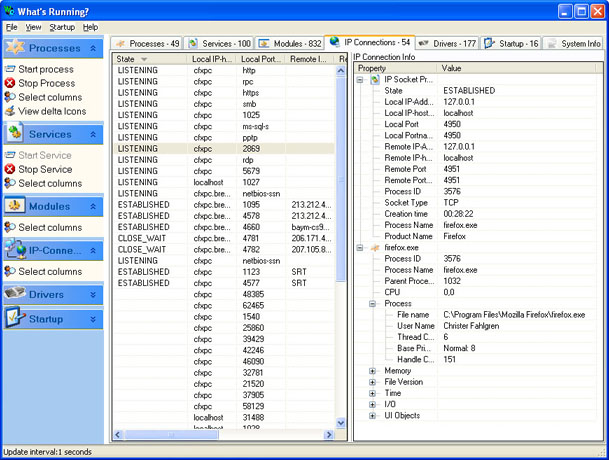The height and width of the screenshot is (460, 609).
Task: Click the Start process icon in sidebar
Action: coord(10,69)
